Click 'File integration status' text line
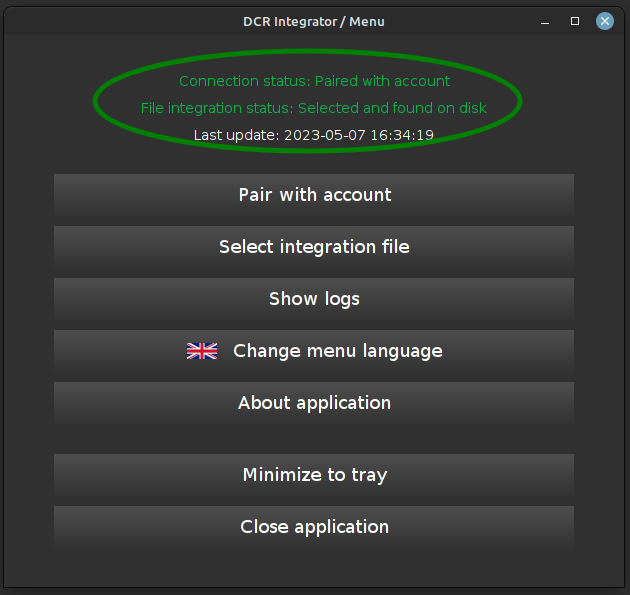 pos(314,108)
